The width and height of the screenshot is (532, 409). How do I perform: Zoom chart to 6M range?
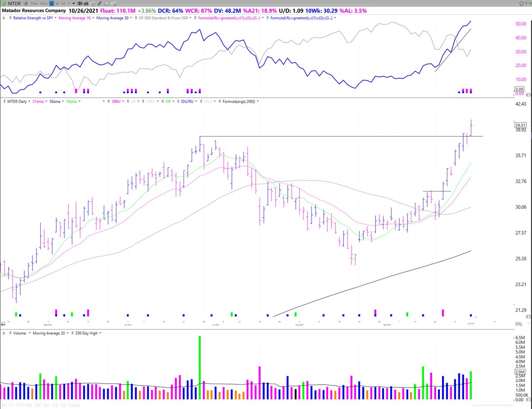(x=29, y=405)
